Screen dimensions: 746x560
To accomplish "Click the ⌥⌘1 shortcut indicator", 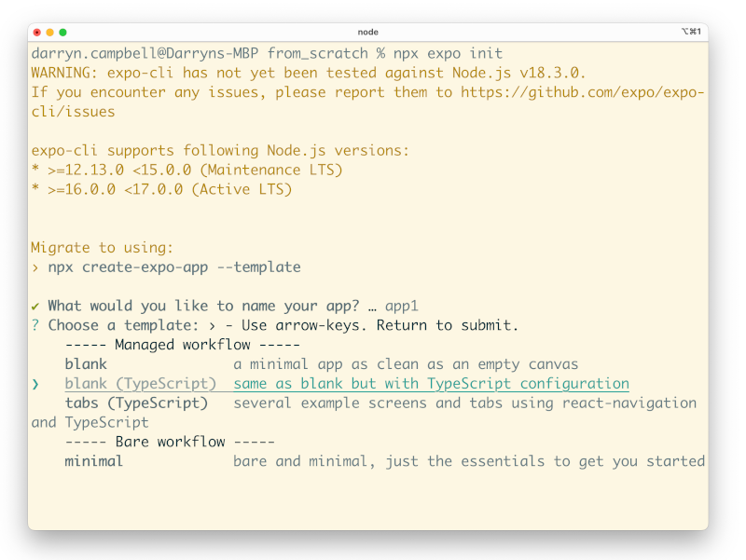I will coord(691,32).
